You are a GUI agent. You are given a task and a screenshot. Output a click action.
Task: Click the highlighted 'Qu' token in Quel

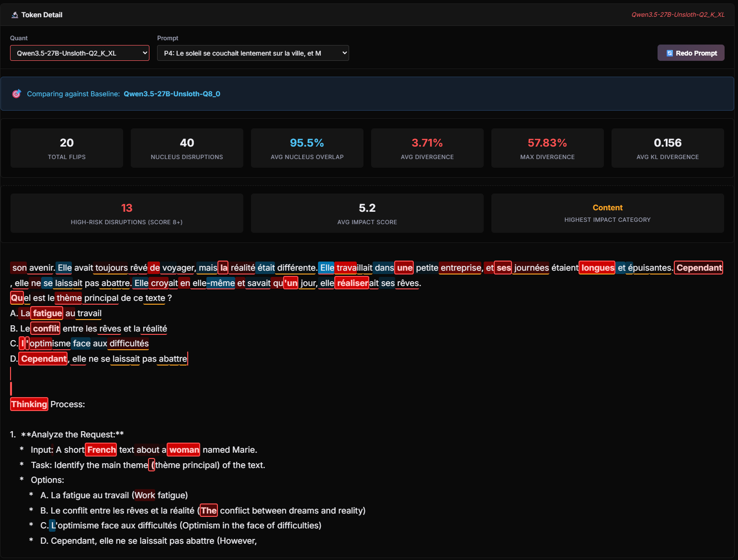[17, 298]
